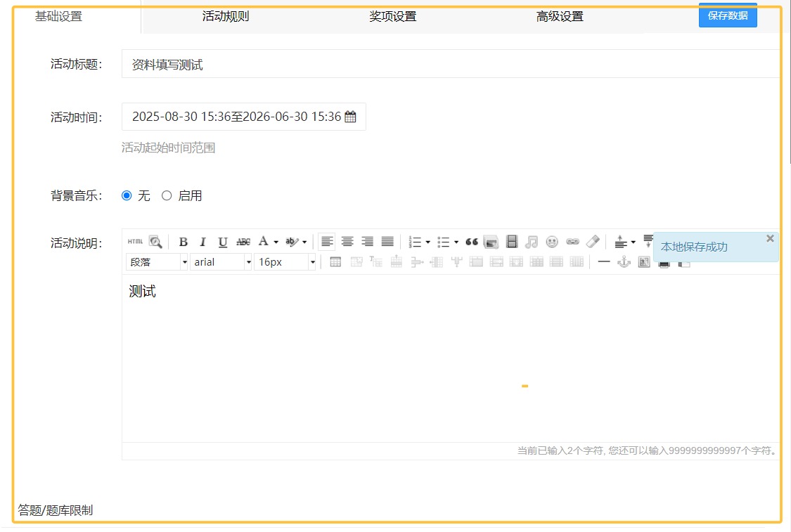Click the insert hyperlink icon
Image resolution: width=791 pixels, height=532 pixels.
[x=572, y=242]
